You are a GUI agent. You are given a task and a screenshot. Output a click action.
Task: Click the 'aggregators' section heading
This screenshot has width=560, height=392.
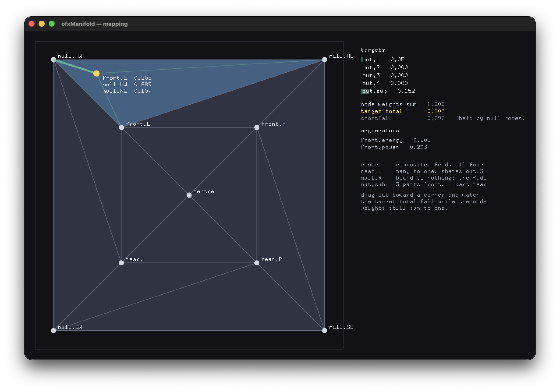(380, 131)
